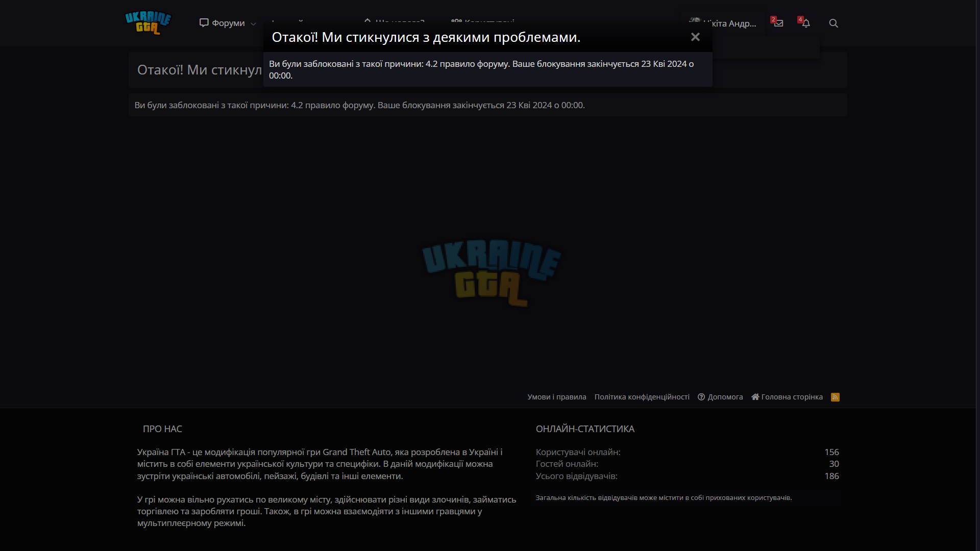Image resolution: width=980 pixels, height=551 pixels.
Task: Click the Усього відвідувачів count 186
Action: point(831,476)
